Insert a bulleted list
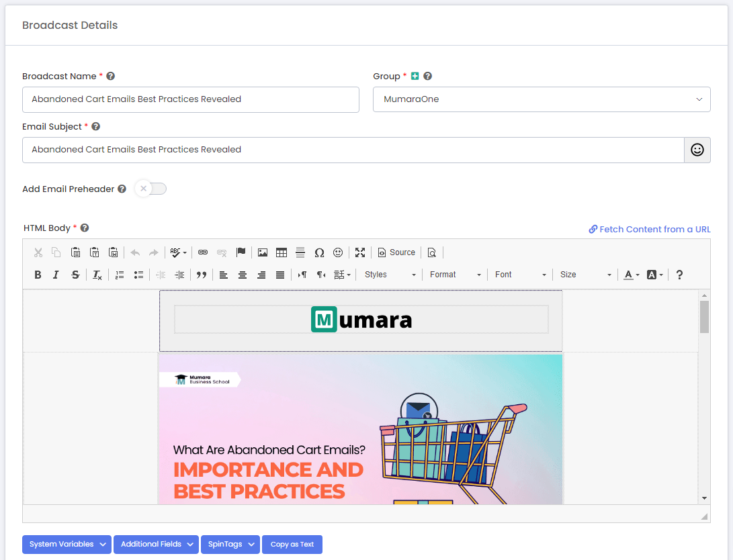The height and width of the screenshot is (560, 733). point(138,275)
